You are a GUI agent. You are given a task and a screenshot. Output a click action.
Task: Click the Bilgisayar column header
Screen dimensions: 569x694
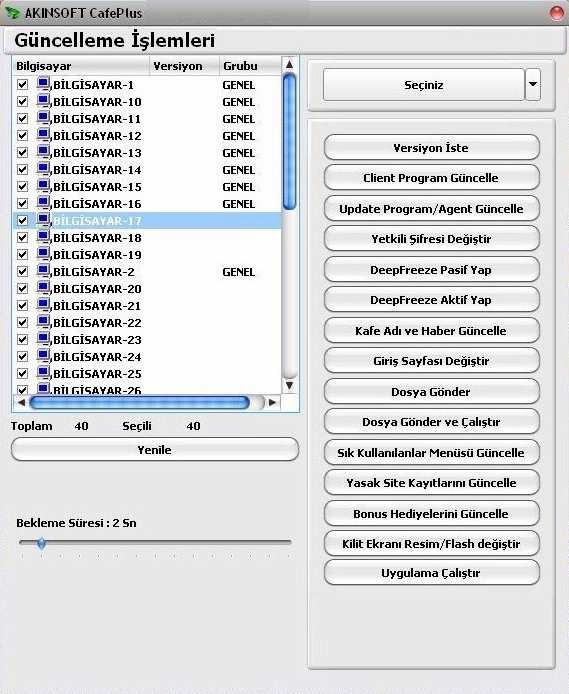81,66
